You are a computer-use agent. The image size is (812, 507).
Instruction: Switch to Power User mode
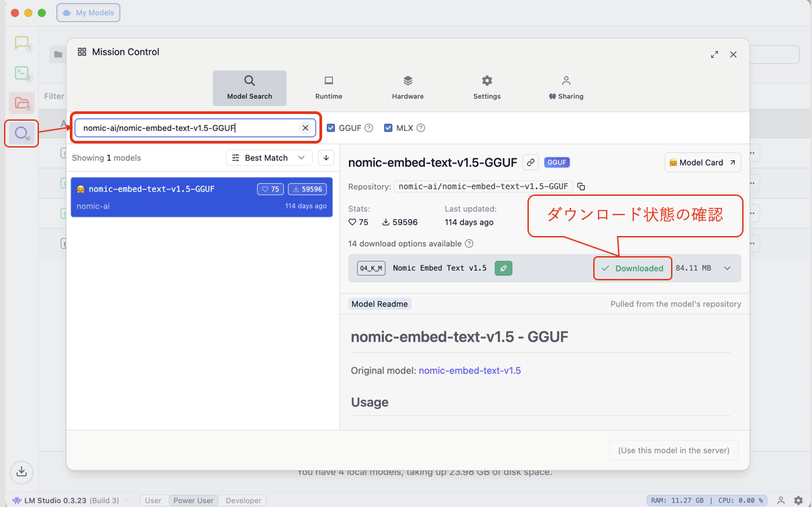point(193,500)
